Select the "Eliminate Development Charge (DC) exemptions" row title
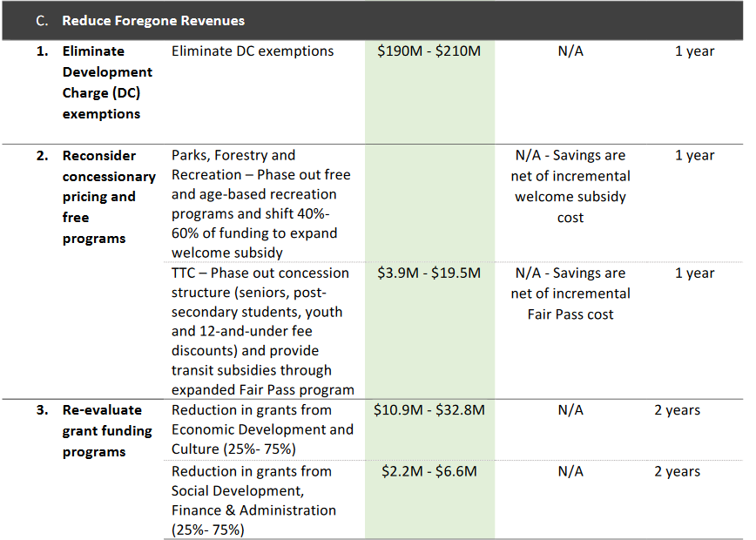This screenshot has width=756, height=540. 107,83
